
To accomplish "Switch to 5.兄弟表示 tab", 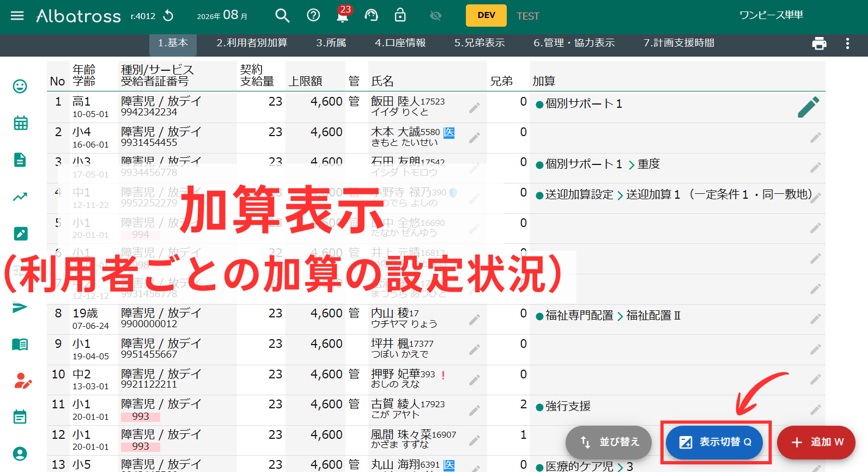I will (479, 43).
